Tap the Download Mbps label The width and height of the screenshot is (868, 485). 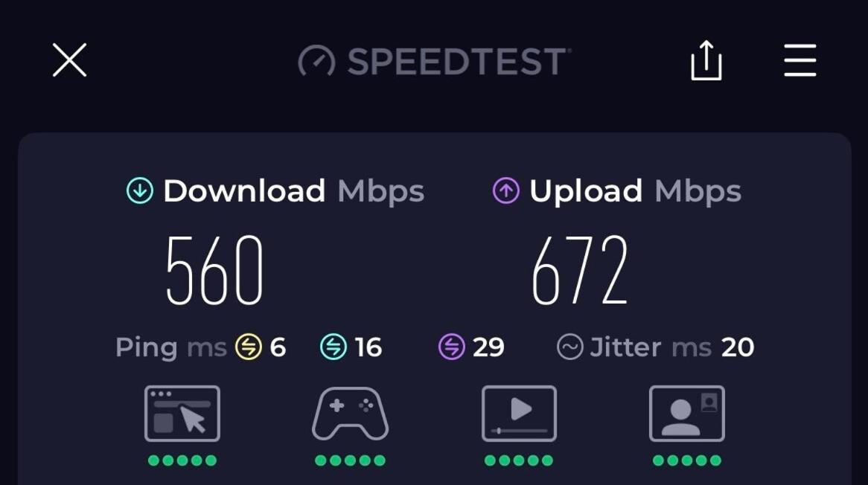pyautogui.click(x=293, y=191)
